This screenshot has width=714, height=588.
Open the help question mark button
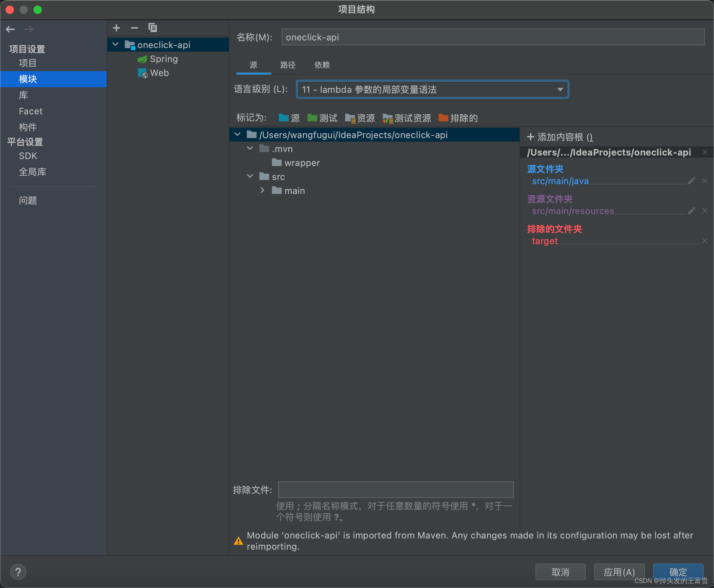click(18, 572)
